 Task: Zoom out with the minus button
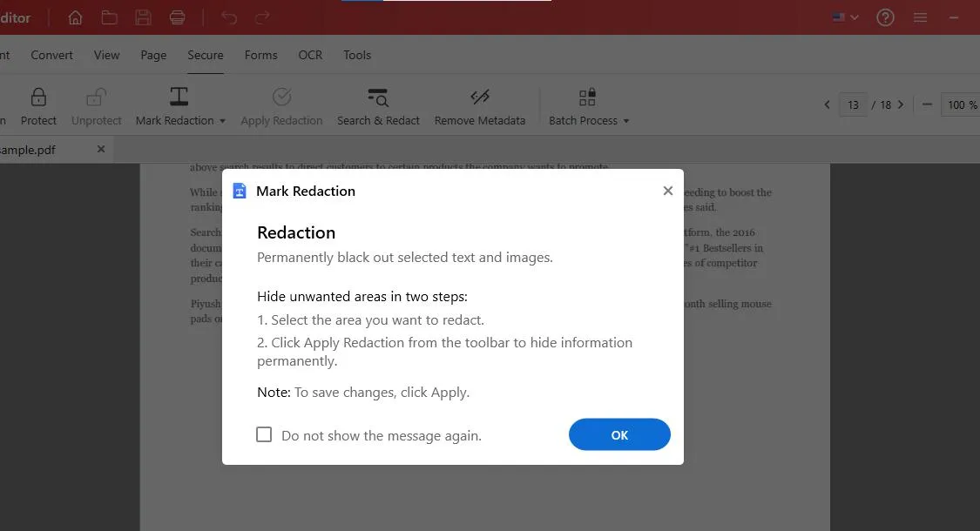[927, 104]
